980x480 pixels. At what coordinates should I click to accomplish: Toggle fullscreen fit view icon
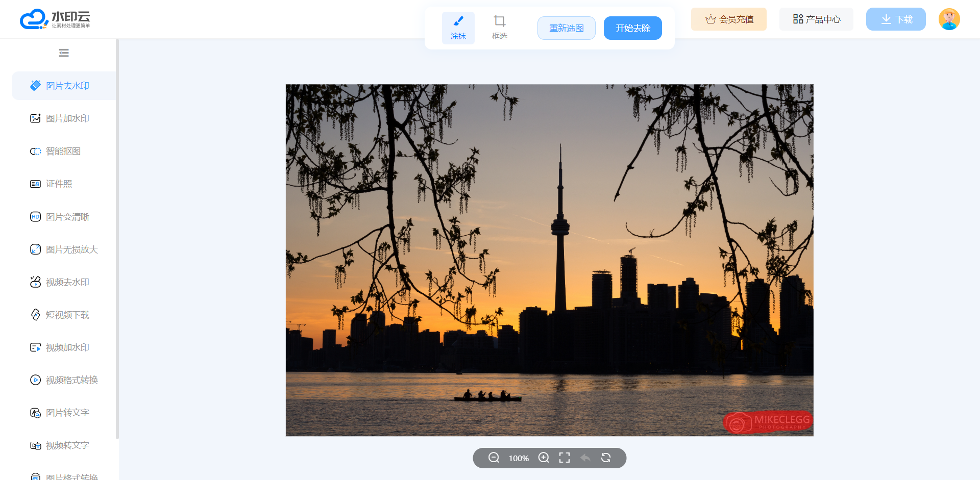pos(564,458)
